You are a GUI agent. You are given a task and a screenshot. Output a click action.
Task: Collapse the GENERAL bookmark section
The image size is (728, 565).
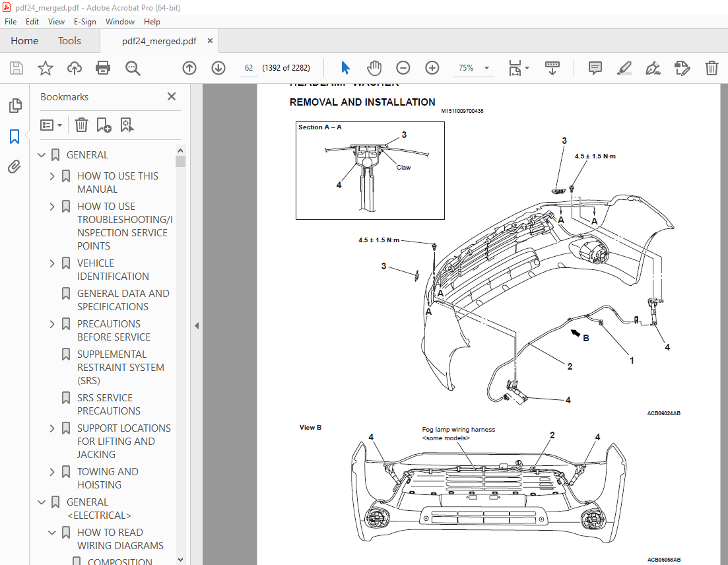pos(41,154)
